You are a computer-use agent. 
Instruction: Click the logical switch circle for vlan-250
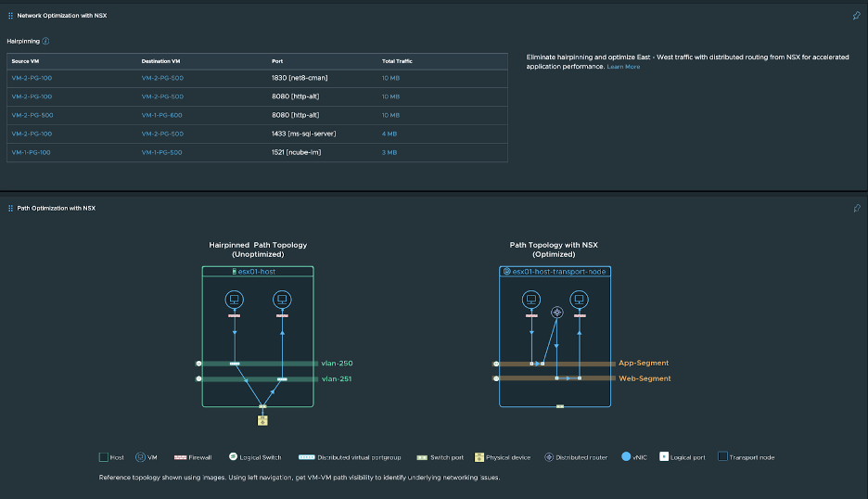tap(198, 364)
